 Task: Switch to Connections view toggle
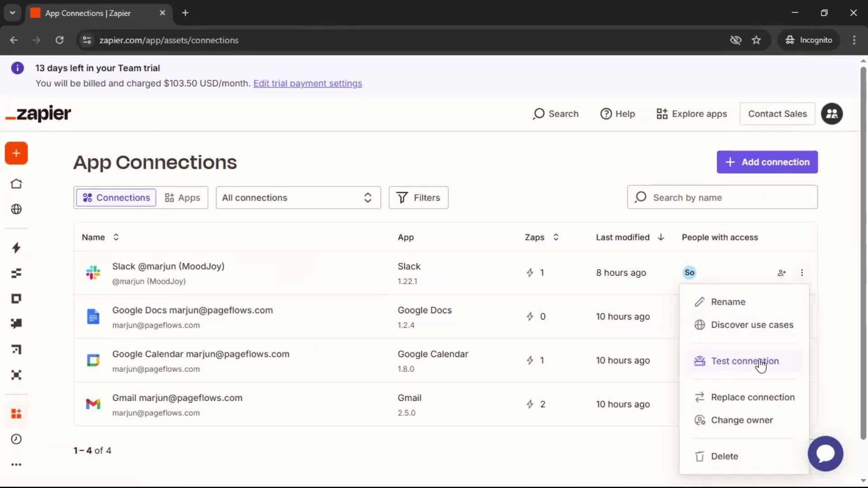click(x=116, y=197)
